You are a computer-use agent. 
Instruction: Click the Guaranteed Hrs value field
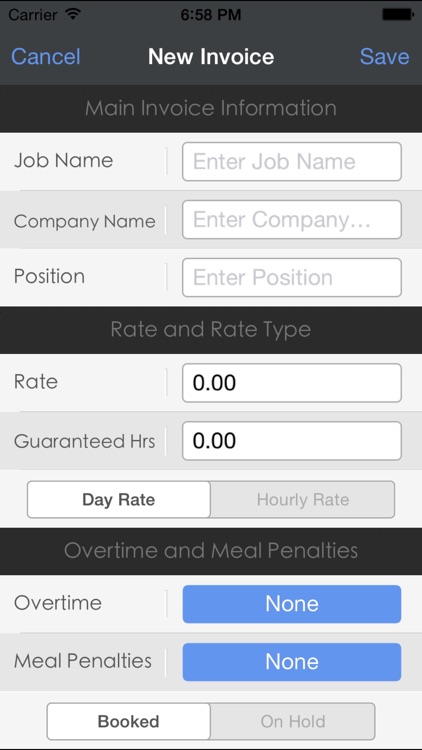292,441
